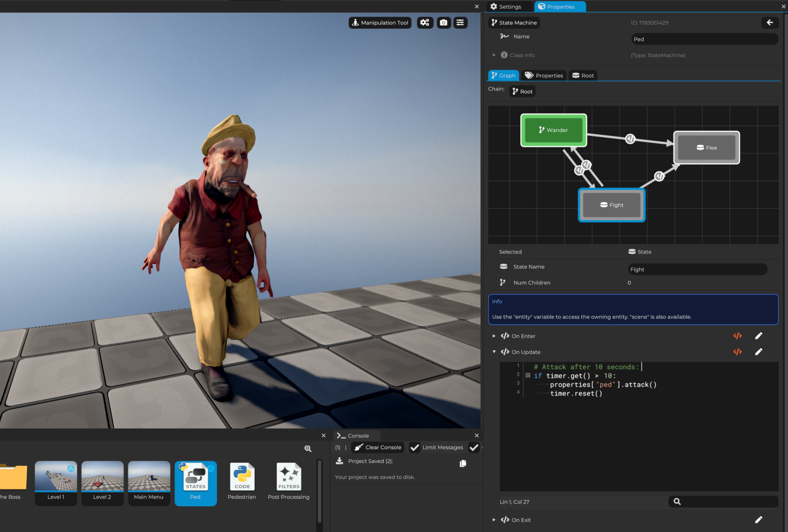Collapse the On Update script section
The height and width of the screenshot is (532, 788).
pos(494,351)
